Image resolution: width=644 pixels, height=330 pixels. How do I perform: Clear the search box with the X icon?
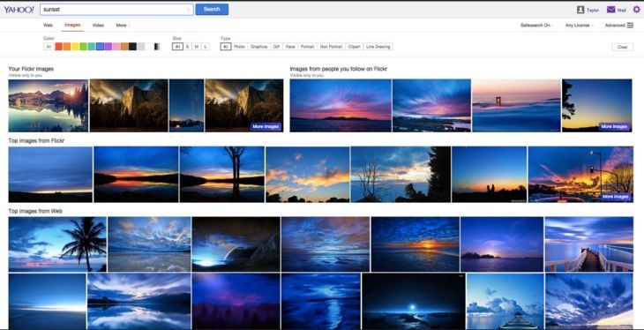click(188, 10)
